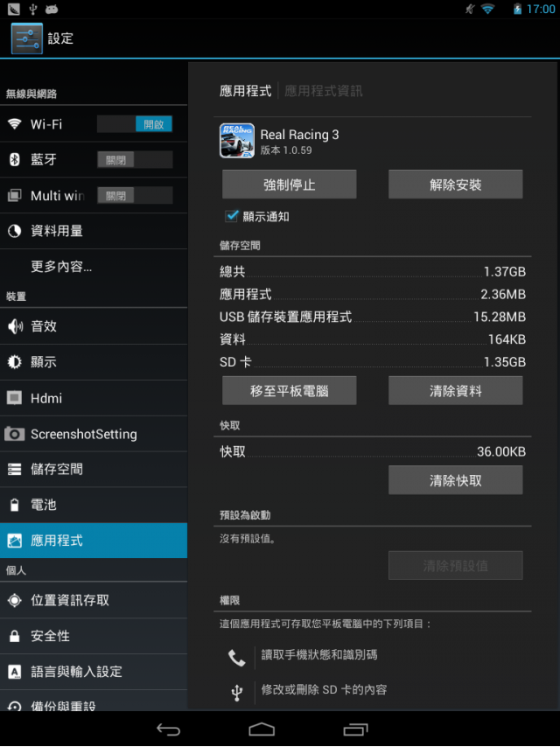560x747 pixels.
Task: Turn on the 藍牙 Bluetooth switch
Action: click(135, 159)
